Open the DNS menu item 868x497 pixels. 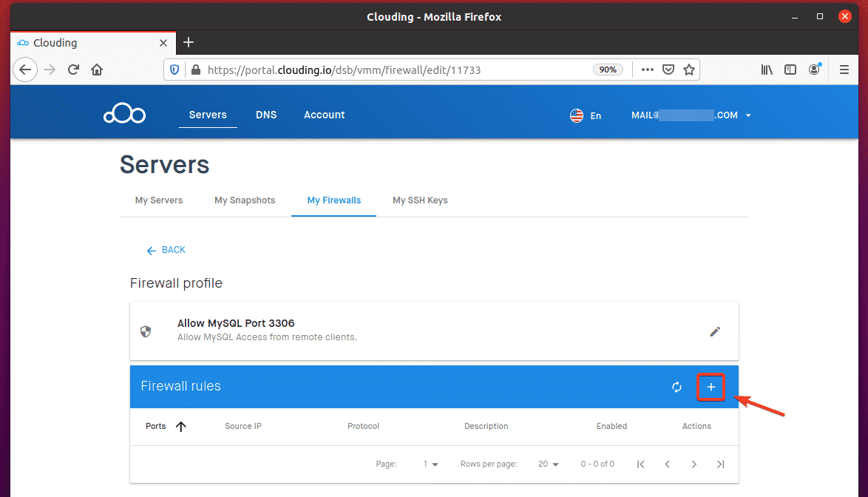266,115
